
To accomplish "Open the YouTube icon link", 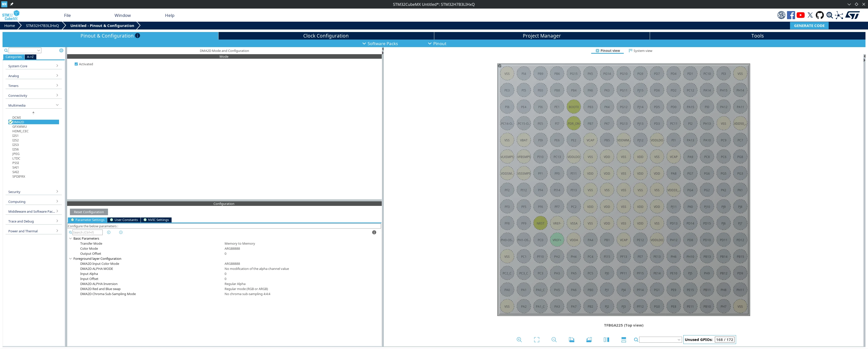I will [x=801, y=15].
